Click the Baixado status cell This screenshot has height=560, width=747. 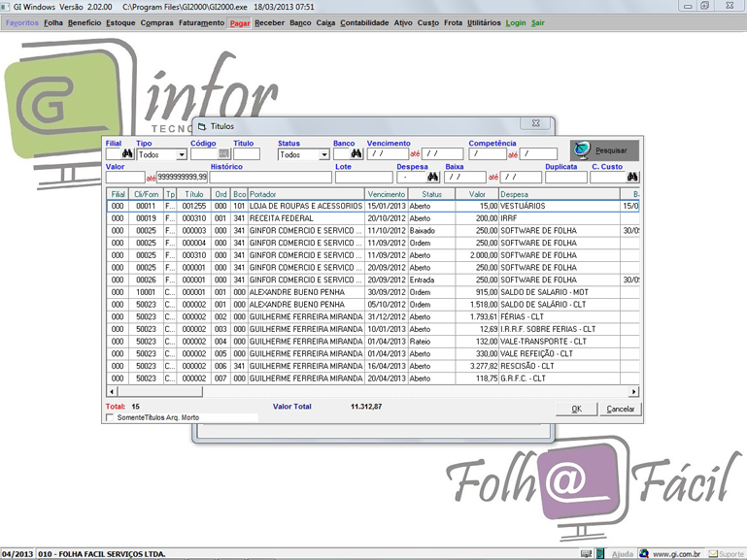[x=431, y=231]
